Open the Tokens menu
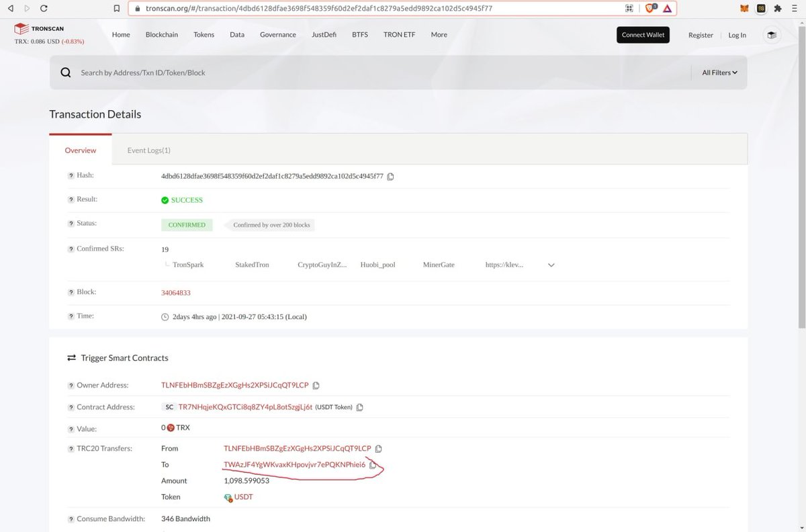The height and width of the screenshot is (532, 806). pos(204,35)
